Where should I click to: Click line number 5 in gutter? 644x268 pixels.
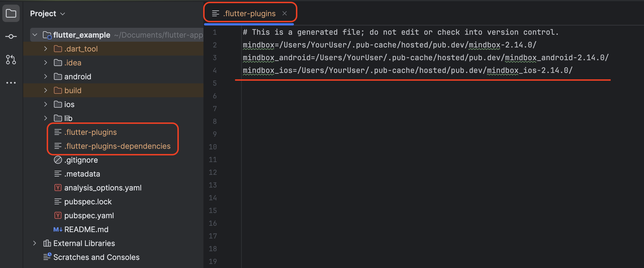pos(215,83)
